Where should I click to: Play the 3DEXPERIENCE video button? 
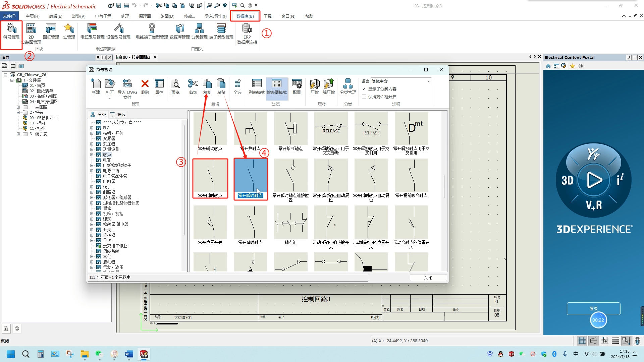(594, 180)
